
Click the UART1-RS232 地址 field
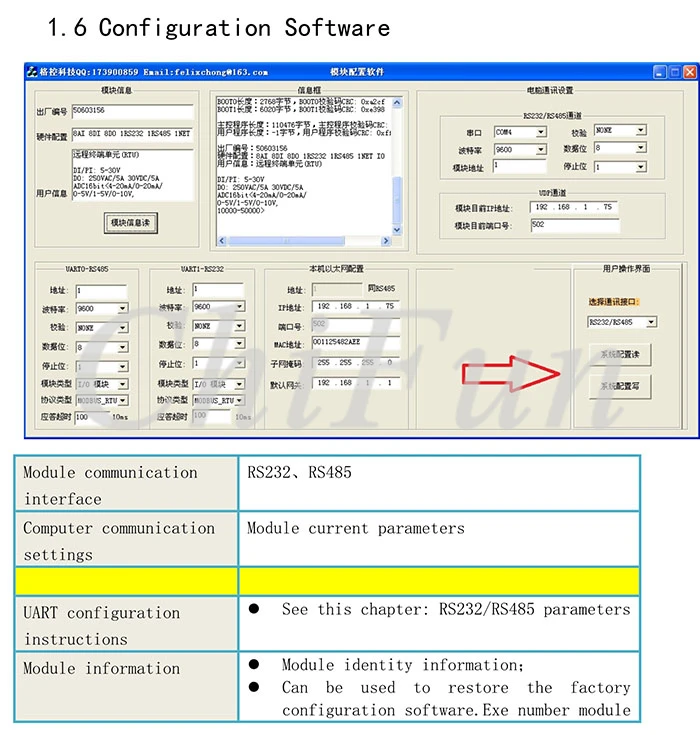click(218, 289)
